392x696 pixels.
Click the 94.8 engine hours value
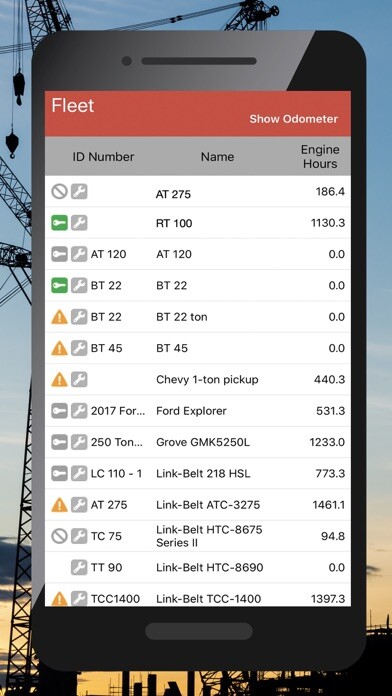[x=333, y=536]
